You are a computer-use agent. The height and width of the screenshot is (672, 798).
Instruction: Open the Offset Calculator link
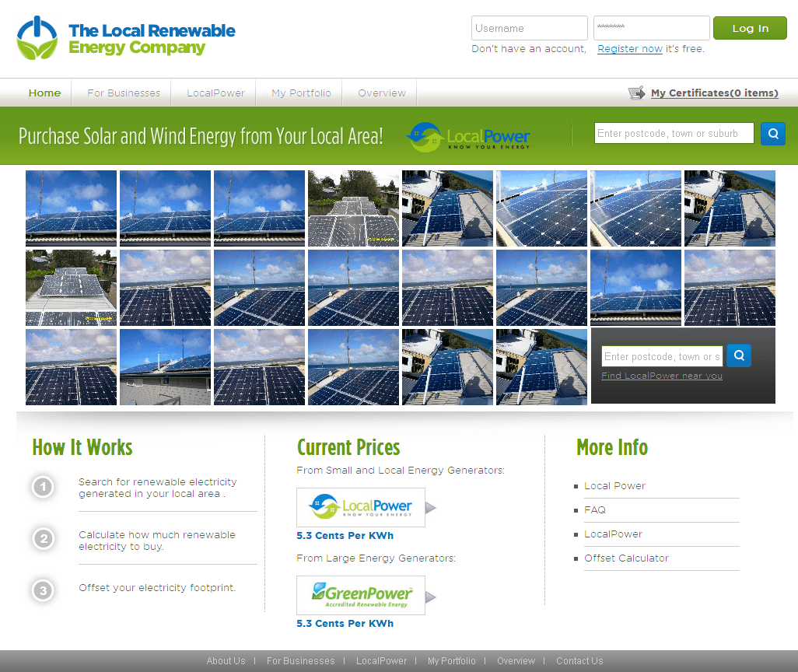[626, 558]
